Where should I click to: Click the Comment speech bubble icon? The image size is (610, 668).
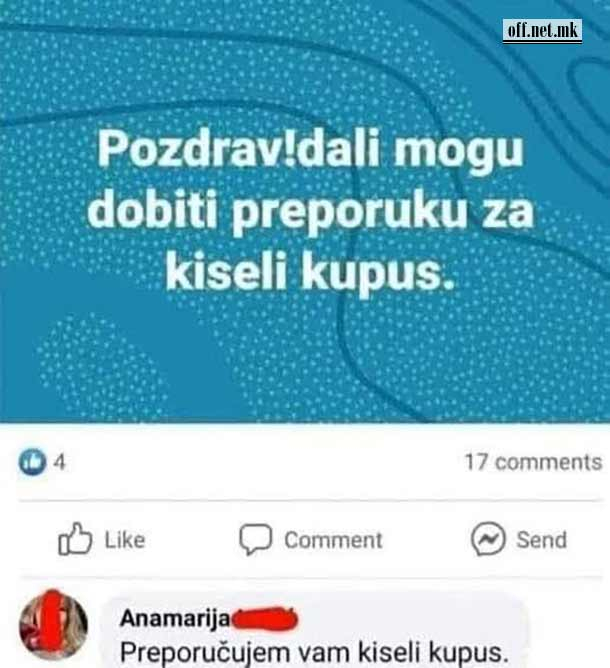click(x=255, y=539)
